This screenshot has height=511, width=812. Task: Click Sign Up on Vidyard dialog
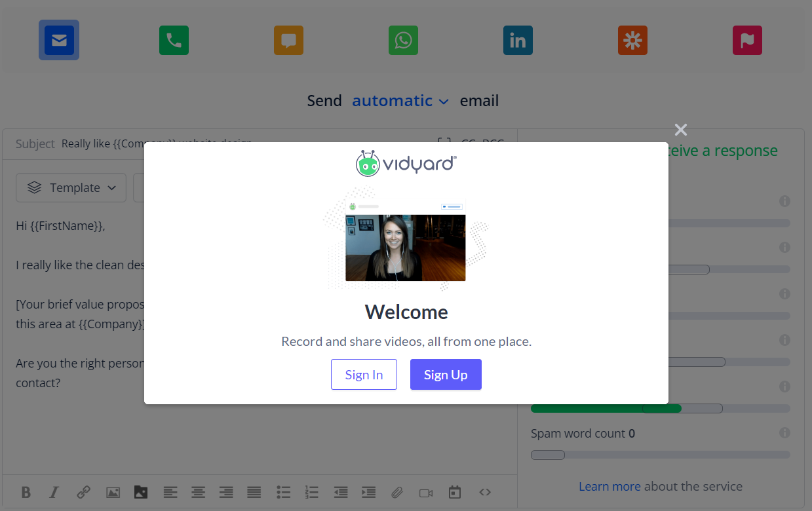point(446,375)
